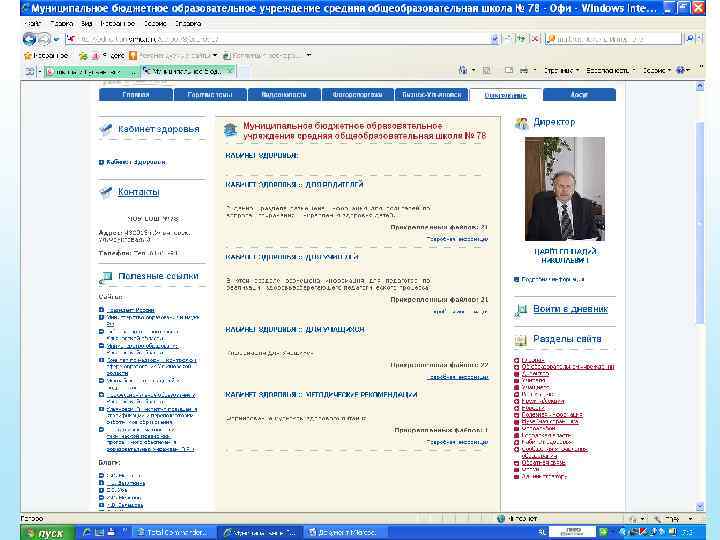The image size is (720, 540).
Task: Open МЕТОДИЧЕСКИЕ РЕКОМЕНДАЦИИ section heading
Action: (362, 394)
